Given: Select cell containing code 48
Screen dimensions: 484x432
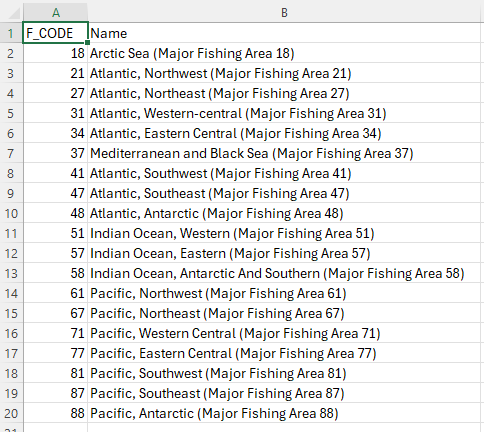Looking at the screenshot, I should [x=55, y=213].
